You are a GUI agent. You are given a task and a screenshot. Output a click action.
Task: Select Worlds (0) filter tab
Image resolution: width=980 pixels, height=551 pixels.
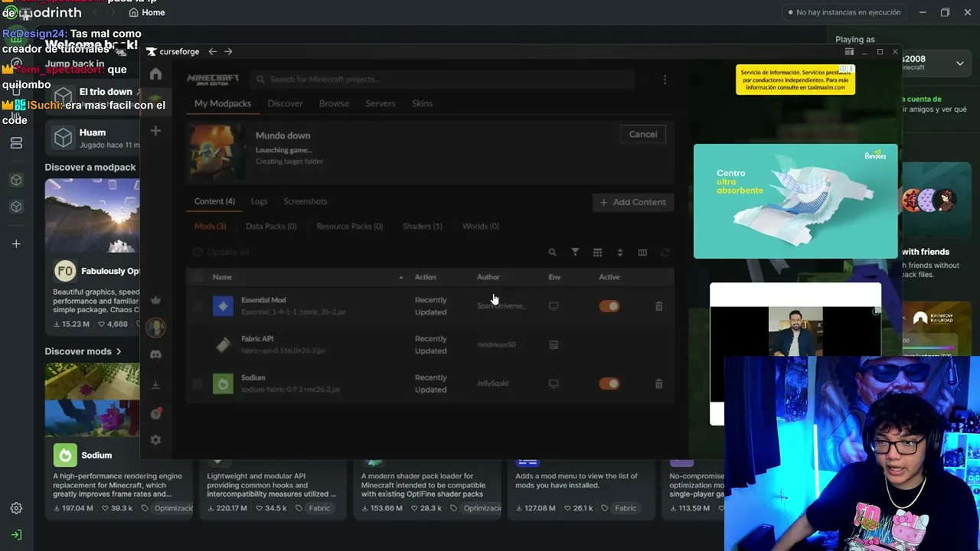[481, 227]
